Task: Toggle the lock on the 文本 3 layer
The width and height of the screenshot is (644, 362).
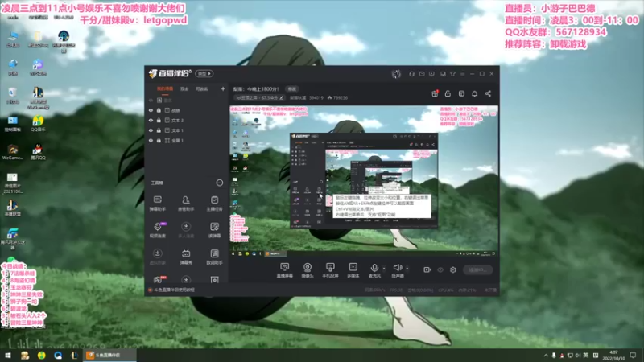Action: [159, 120]
